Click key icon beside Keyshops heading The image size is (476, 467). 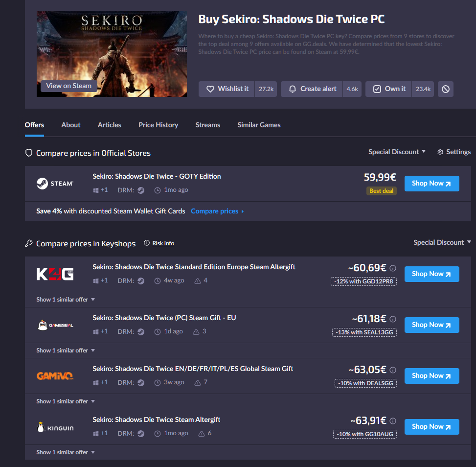click(29, 243)
